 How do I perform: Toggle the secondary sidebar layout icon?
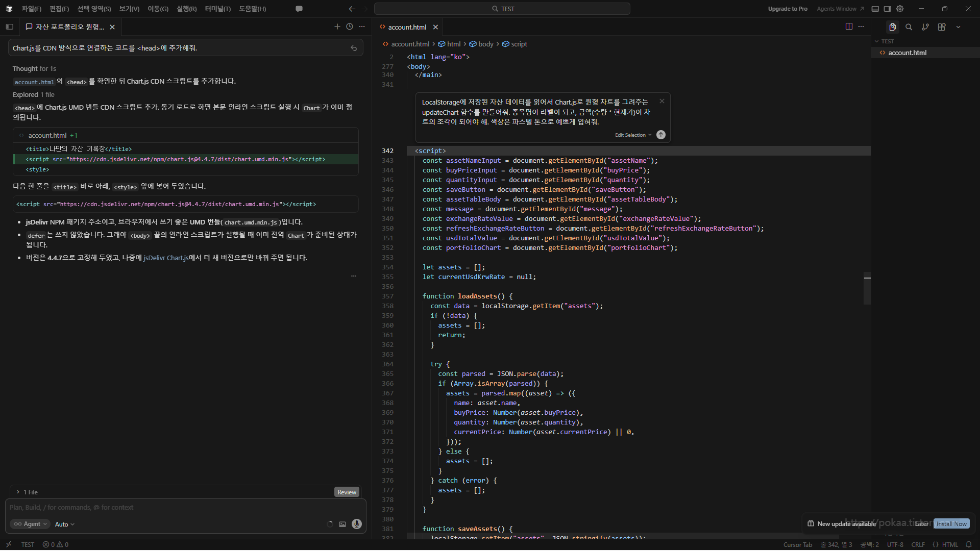(888, 9)
